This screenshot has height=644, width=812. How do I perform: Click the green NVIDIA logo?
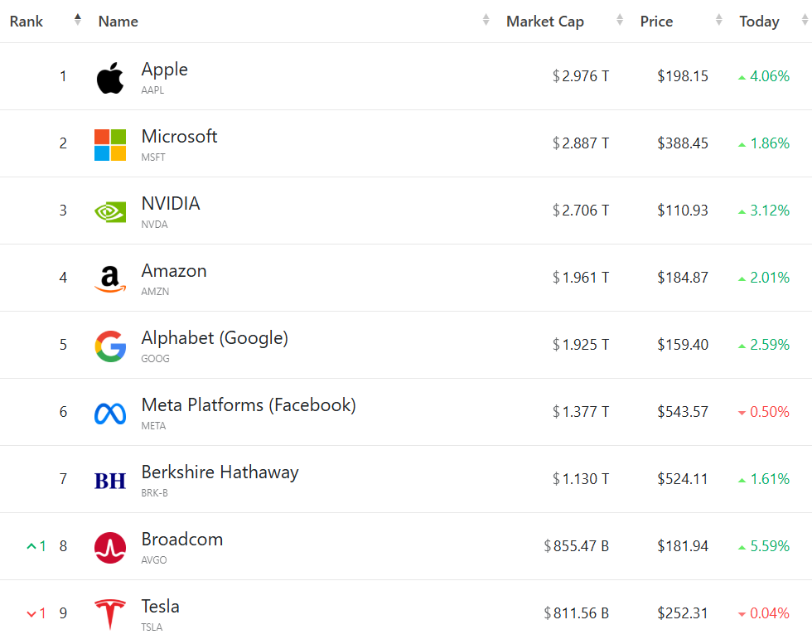pos(110,212)
